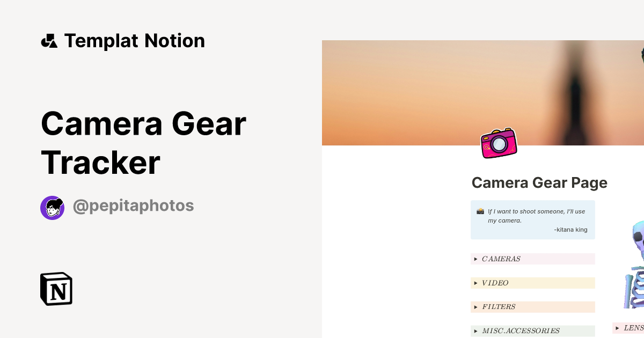Select the camera emoji beside the quote block
This screenshot has width=644, height=338.
pos(479,211)
